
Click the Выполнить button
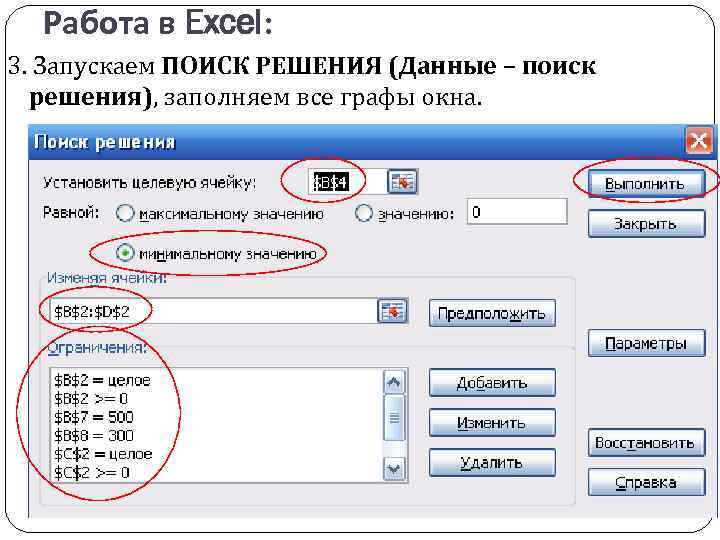point(646,183)
